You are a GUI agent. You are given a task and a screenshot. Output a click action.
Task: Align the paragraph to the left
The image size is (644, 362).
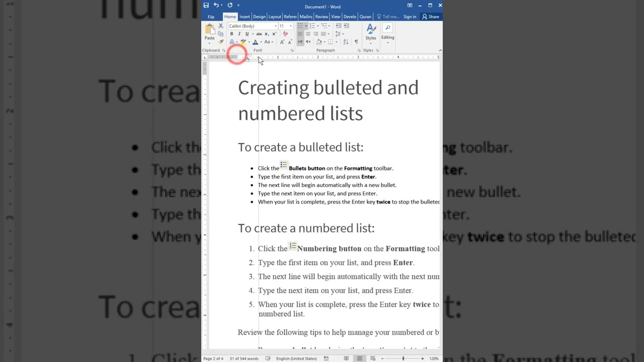(x=300, y=34)
